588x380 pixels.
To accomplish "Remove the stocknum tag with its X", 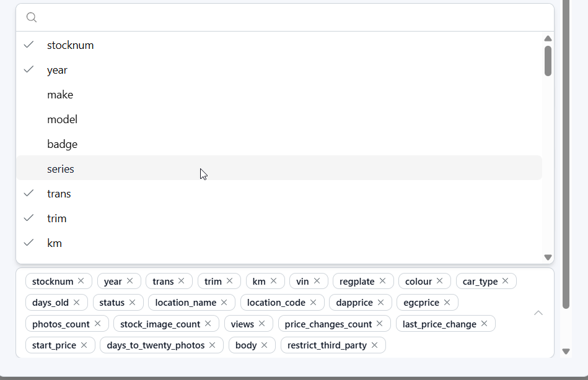I will click(81, 281).
